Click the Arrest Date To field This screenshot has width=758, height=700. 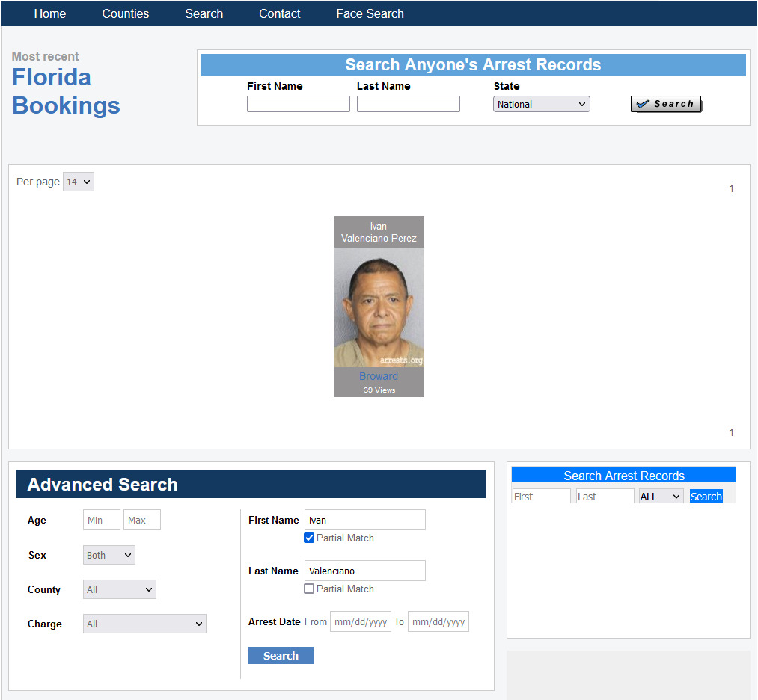coord(438,621)
